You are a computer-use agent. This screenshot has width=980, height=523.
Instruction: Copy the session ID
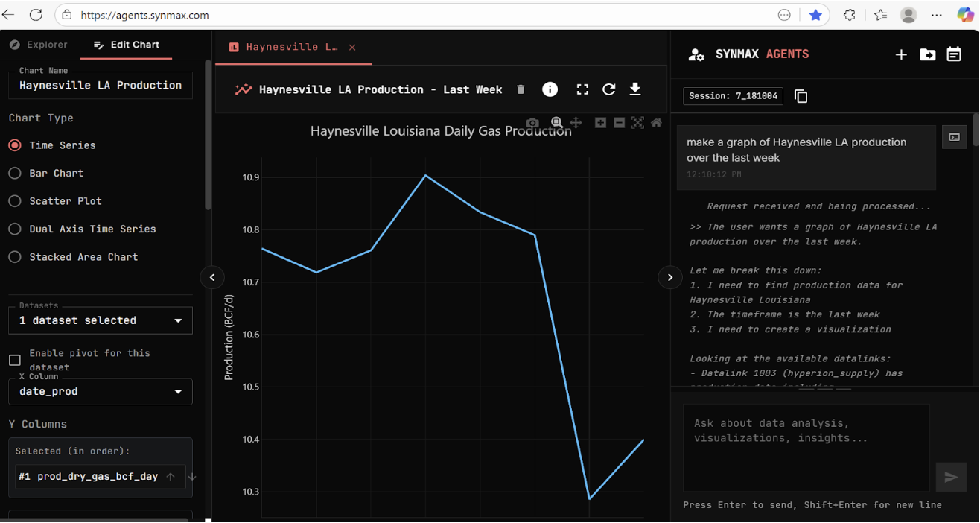(x=801, y=96)
